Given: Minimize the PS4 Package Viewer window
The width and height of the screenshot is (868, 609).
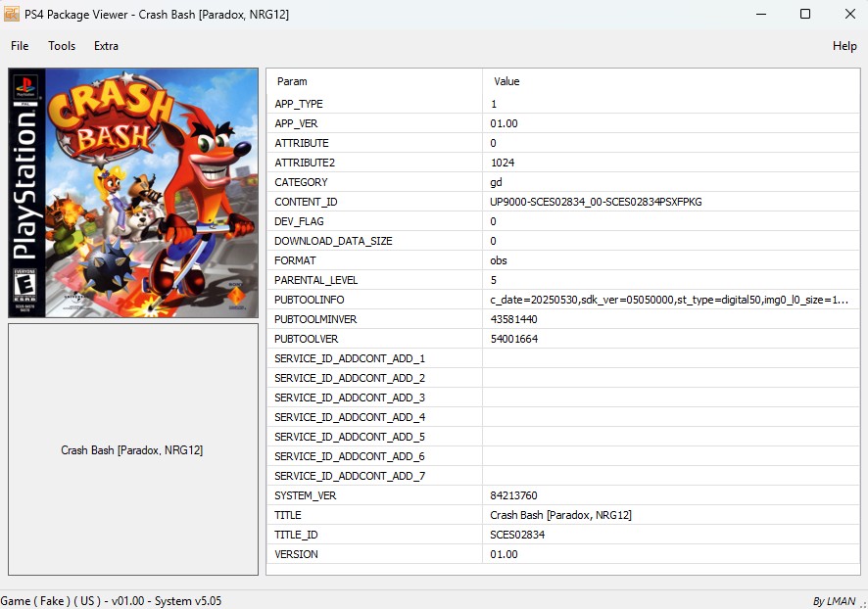Looking at the screenshot, I should click(x=761, y=14).
